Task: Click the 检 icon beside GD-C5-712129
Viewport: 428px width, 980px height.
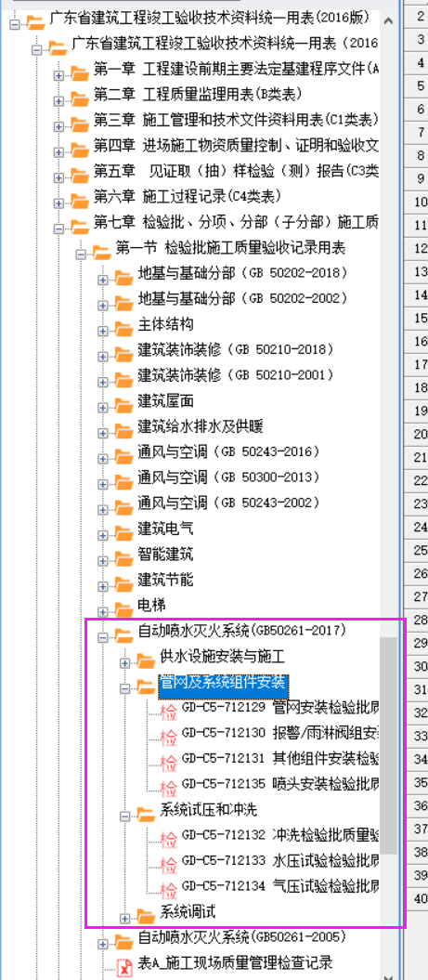Action: pos(169,710)
